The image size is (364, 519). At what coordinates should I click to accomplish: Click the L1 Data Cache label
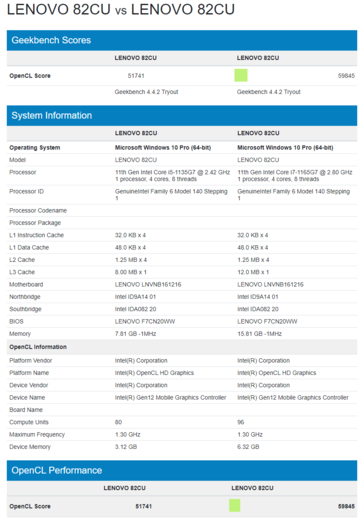click(29, 248)
